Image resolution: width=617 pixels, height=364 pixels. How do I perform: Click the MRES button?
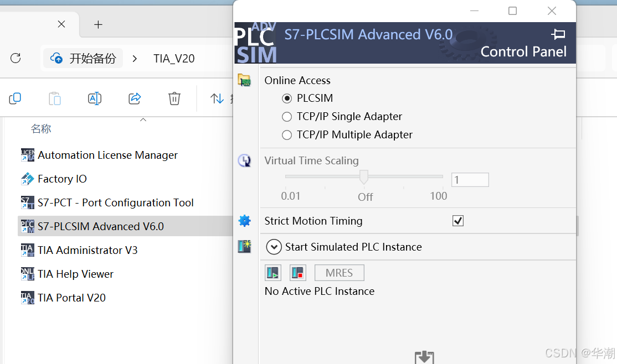339,272
